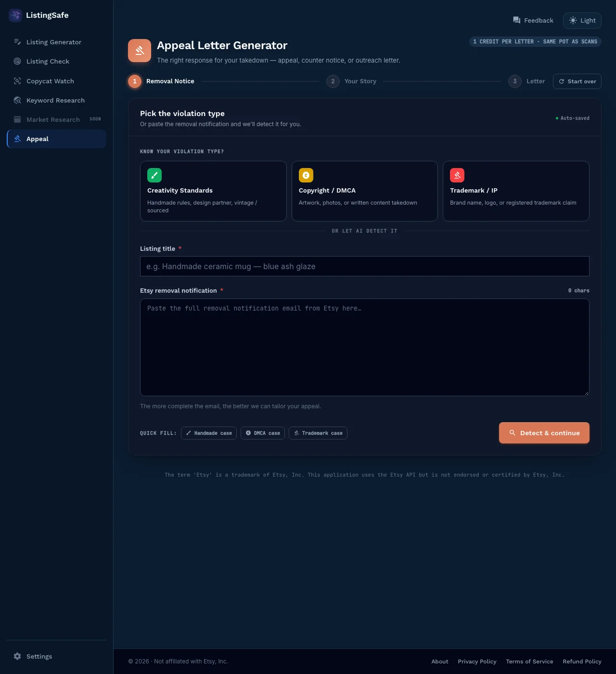This screenshot has width=616, height=674.
Task: Click the green Creativity Standards brush icon
Action: (x=154, y=175)
